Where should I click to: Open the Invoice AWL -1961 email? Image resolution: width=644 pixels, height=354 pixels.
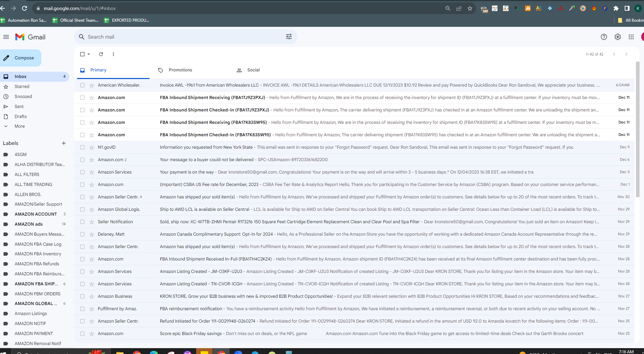tap(354, 85)
